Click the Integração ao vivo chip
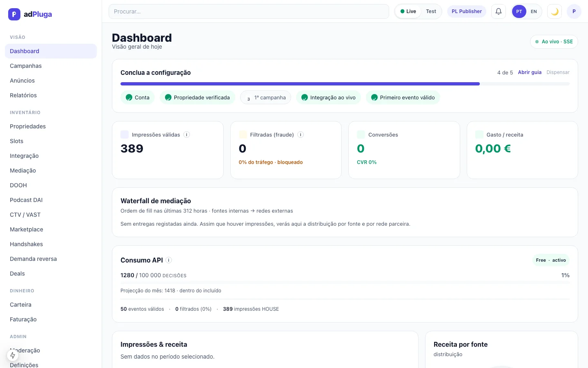The height and width of the screenshot is (368, 588). [328, 97]
